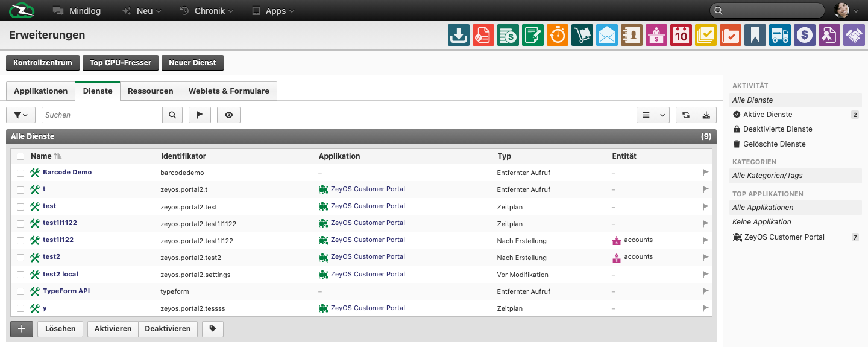
Task: Open the blue envelope messages icon
Action: [607, 35]
